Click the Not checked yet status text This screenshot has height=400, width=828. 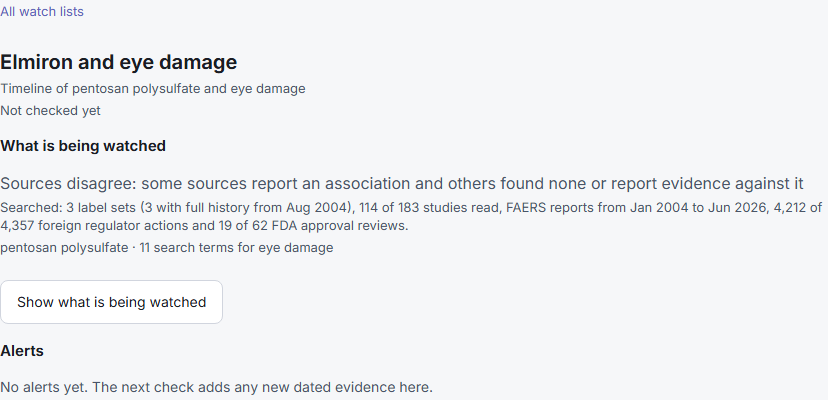tap(50, 111)
